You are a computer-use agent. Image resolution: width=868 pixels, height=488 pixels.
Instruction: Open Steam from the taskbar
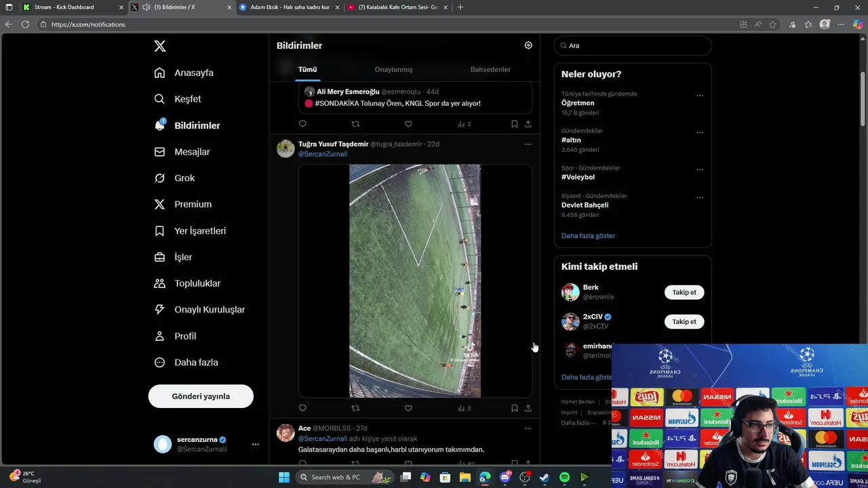click(x=544, y=477)
